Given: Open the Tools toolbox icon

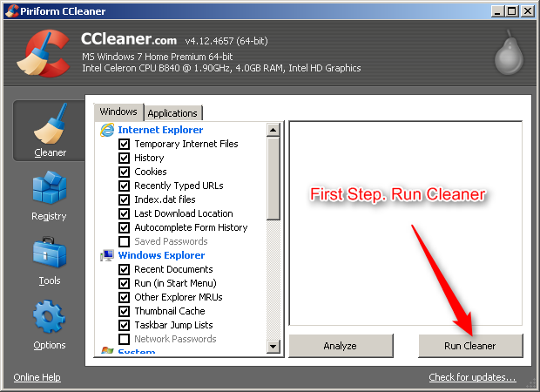Looking at the screenshot, I should pyautogui.click(x=50, y=252).
